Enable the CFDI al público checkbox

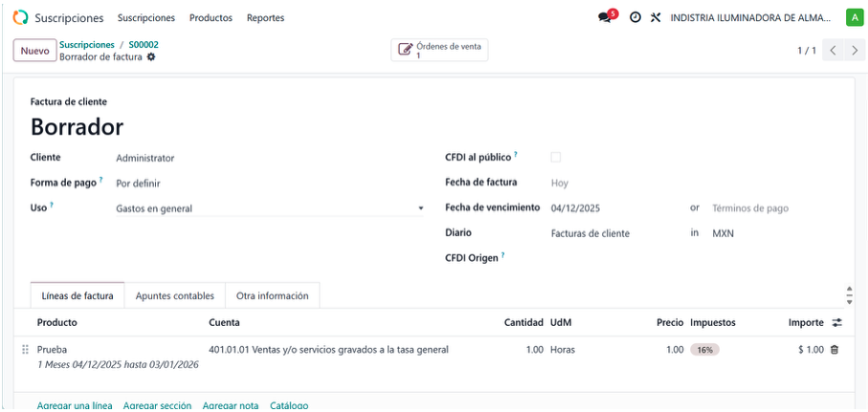(x=556, y=157)
